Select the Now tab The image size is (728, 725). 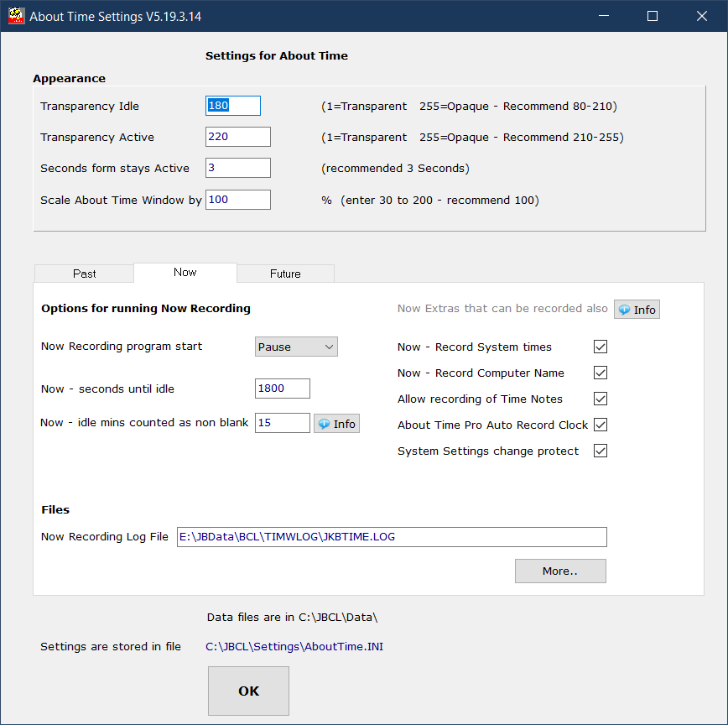click(x=185, y=272)
